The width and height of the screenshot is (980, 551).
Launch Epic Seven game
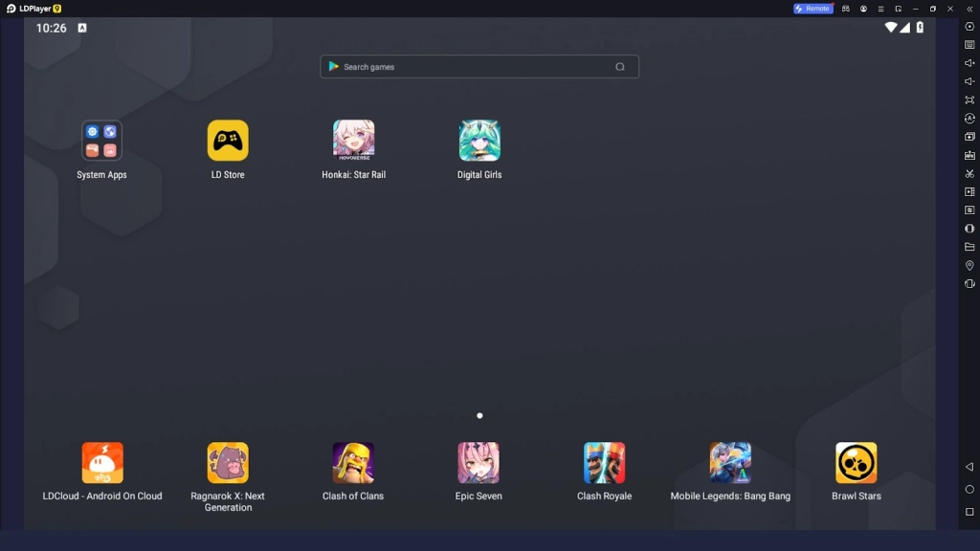coord(479,463)
